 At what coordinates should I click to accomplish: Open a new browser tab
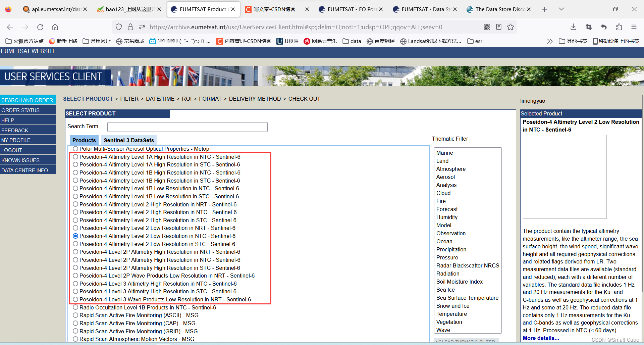click(x=544, y=9)
